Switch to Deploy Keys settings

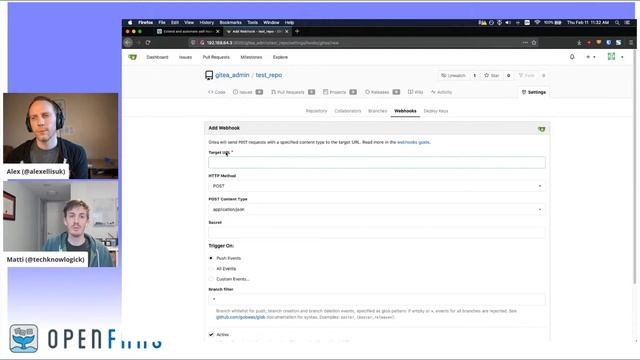(436, 111)
